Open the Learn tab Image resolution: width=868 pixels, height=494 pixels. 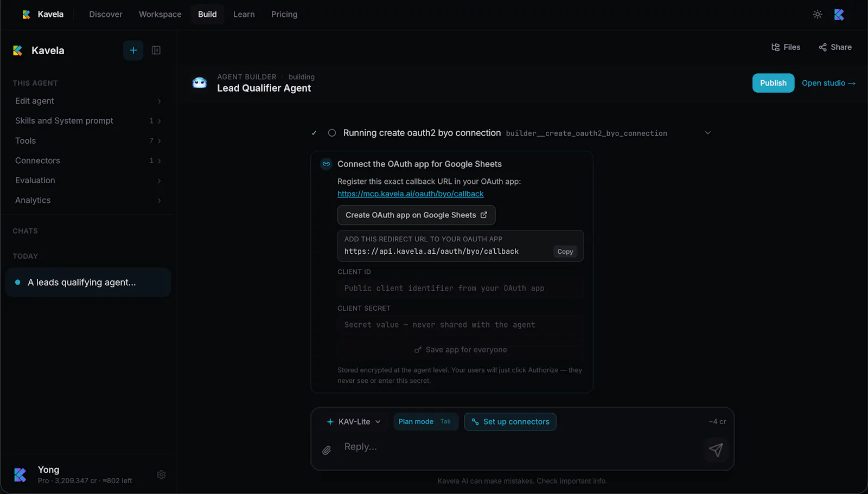click(x=244, y=15)
